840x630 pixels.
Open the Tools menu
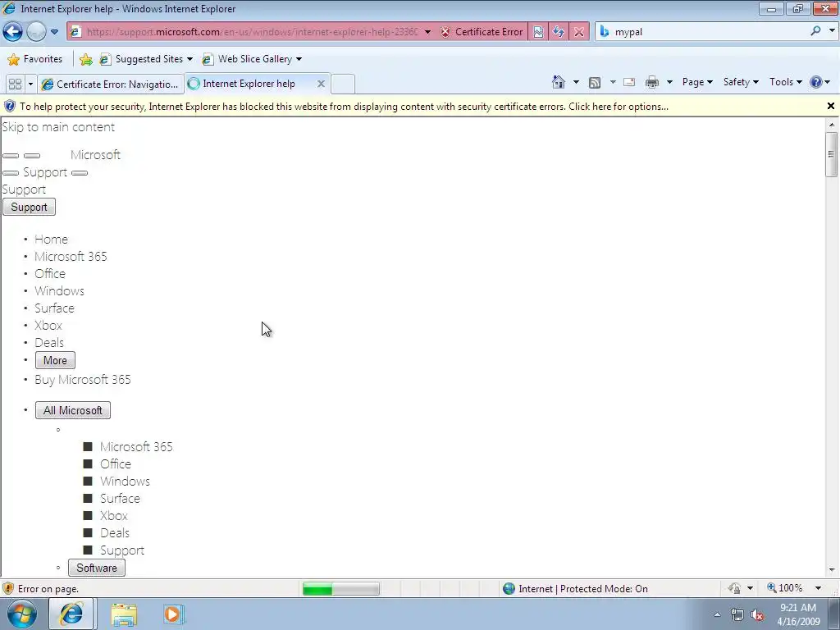[x=785, y=82]
